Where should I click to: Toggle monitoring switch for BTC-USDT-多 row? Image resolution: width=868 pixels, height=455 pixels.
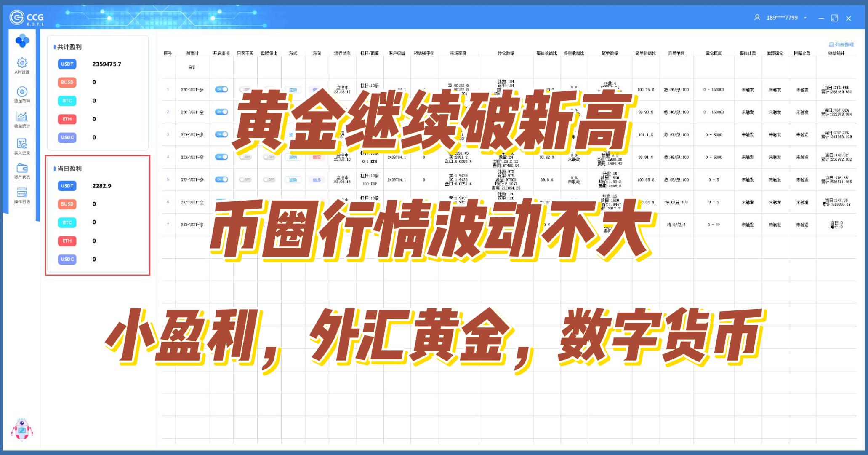[221, 89]
